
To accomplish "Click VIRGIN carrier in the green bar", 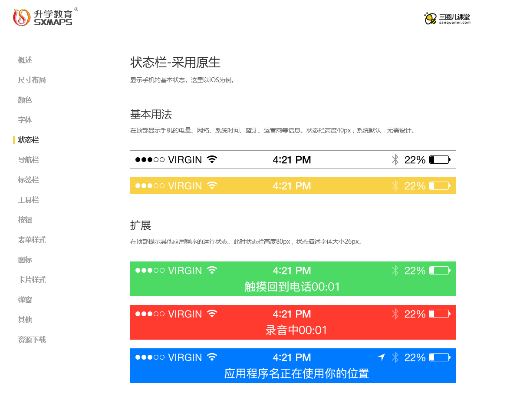I will pos(185,271).
